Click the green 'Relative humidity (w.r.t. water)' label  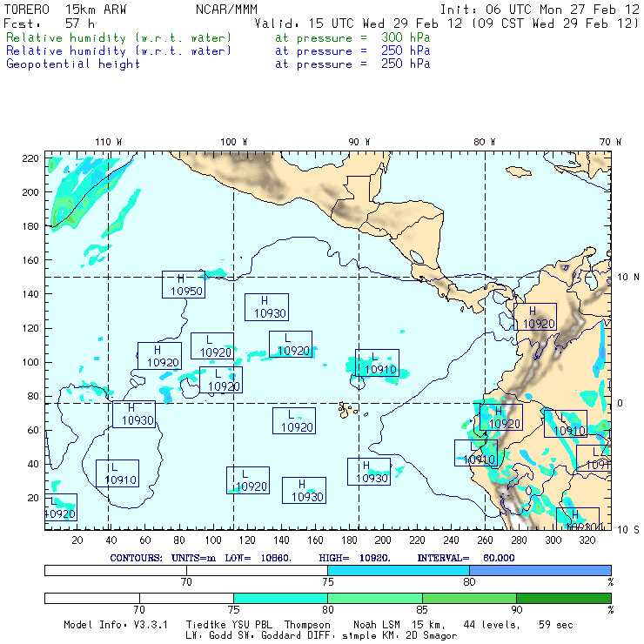(118, 37)
